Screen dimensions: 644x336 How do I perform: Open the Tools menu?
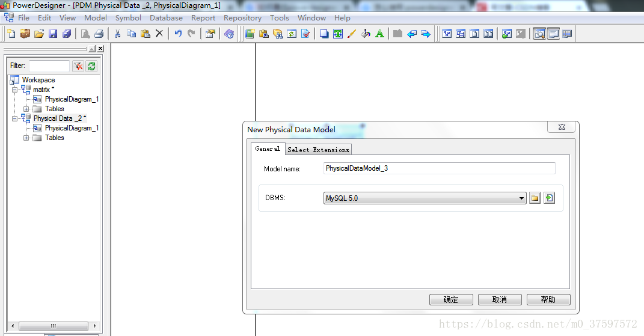279,17
